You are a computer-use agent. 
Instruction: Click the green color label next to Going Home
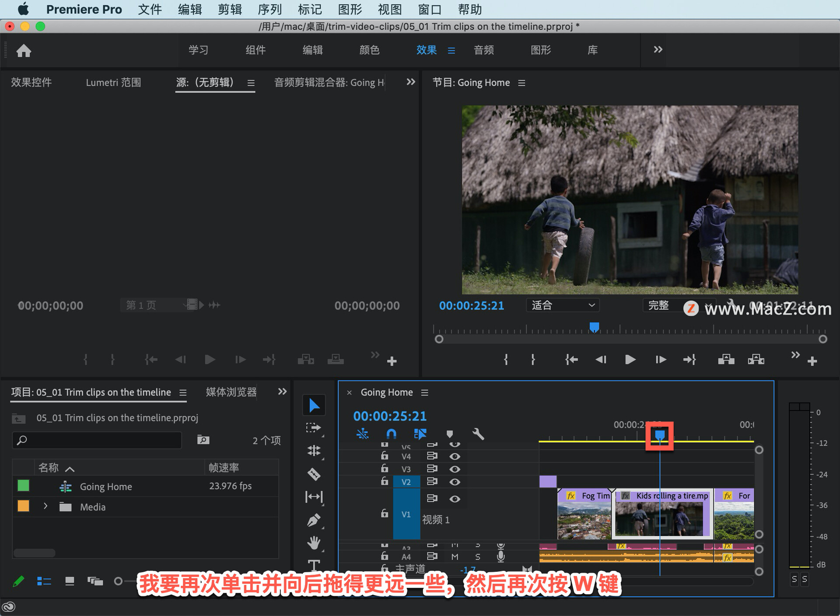[x=23, y=486]
